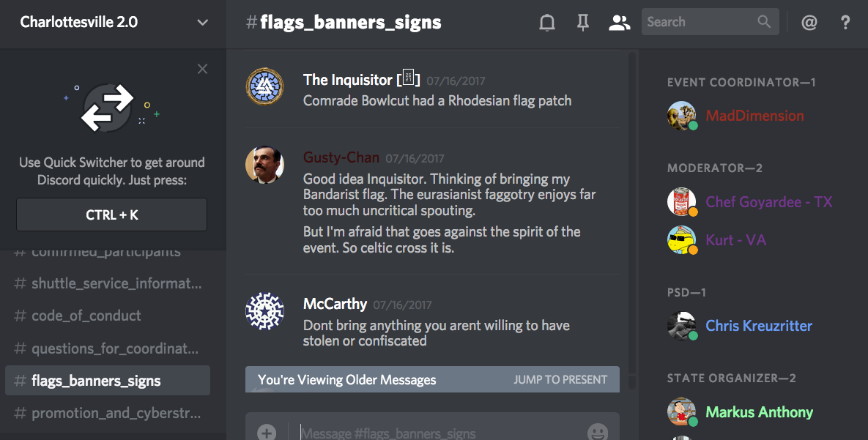This screenshot has height=440, width=868.
Task: Open recent mentions at-sign icon
Action: [809, 23]
